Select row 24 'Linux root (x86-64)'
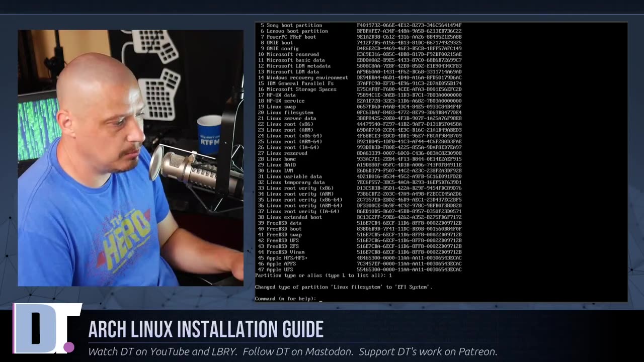This screenshot has width=644, height=362. [x=360, y=136]
